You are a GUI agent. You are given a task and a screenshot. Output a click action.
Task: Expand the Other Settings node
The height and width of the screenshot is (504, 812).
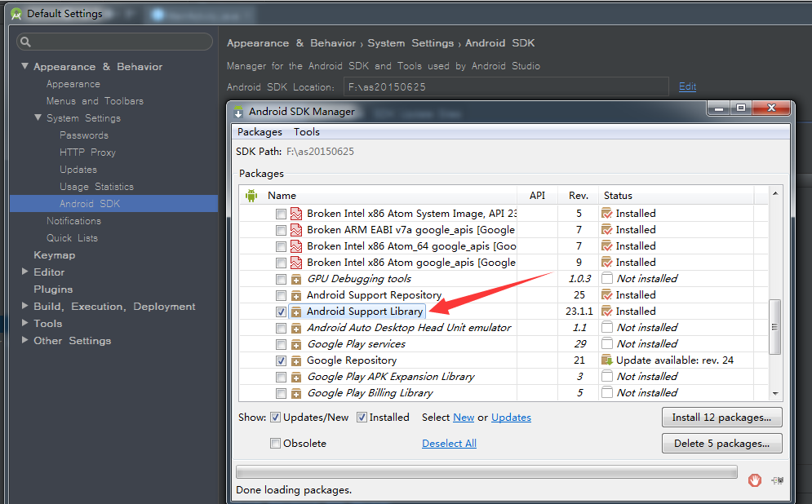pos(24,340)
